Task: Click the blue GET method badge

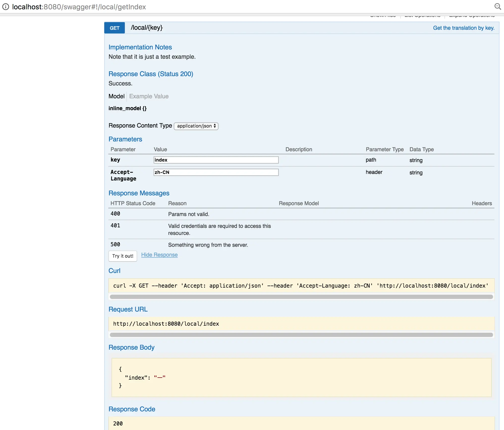Action: 115,28
